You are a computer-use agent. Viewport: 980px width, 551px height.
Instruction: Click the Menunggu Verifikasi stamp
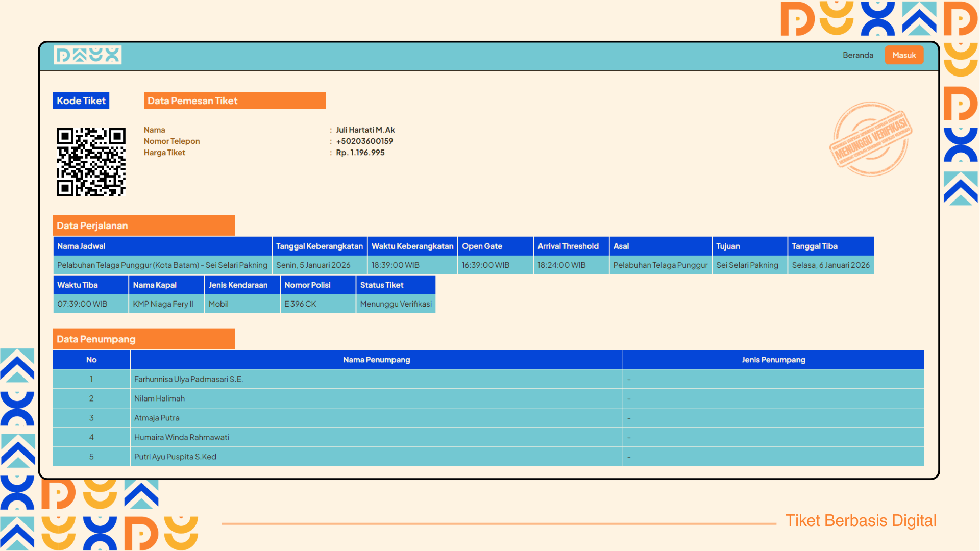point(871,139)
